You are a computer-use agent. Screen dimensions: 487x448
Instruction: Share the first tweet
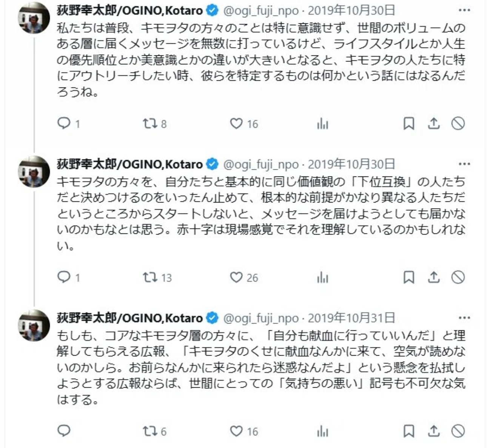(x=434, y=123)
